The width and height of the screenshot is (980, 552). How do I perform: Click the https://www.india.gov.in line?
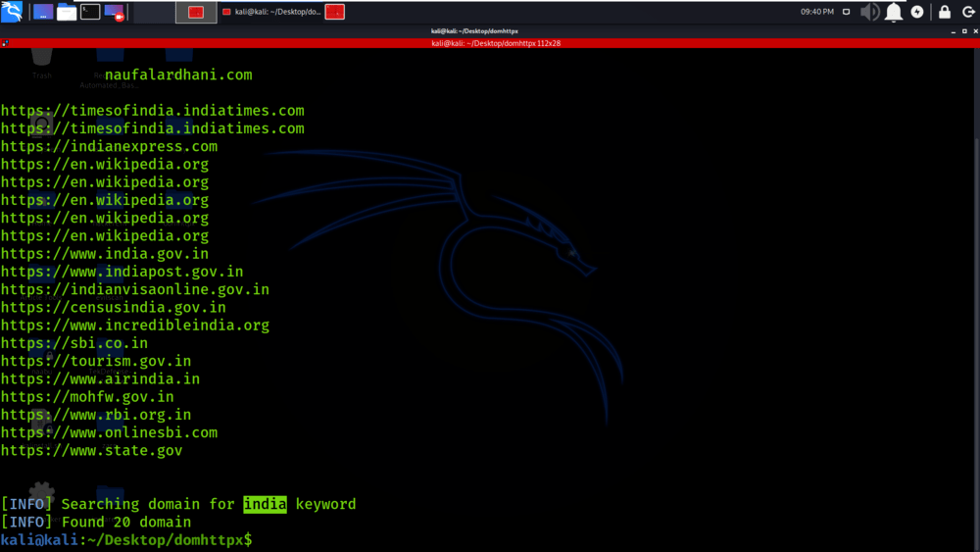[x=105, y=254]
